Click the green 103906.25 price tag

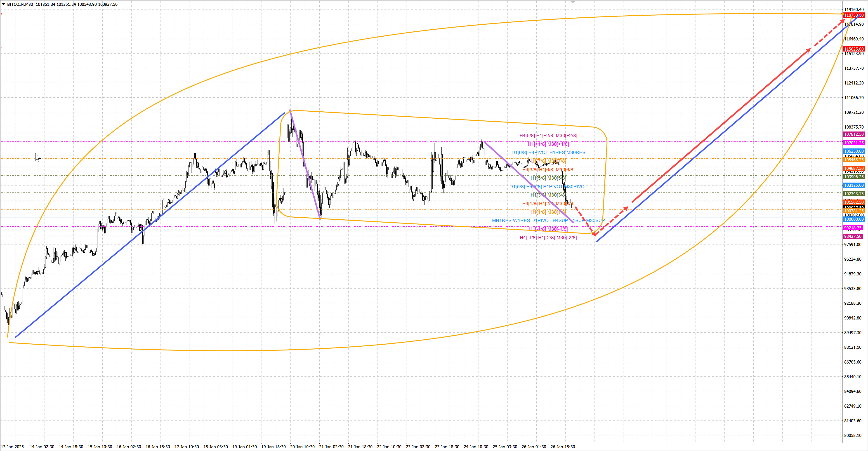pyautogui.click(x=854, y=177)
